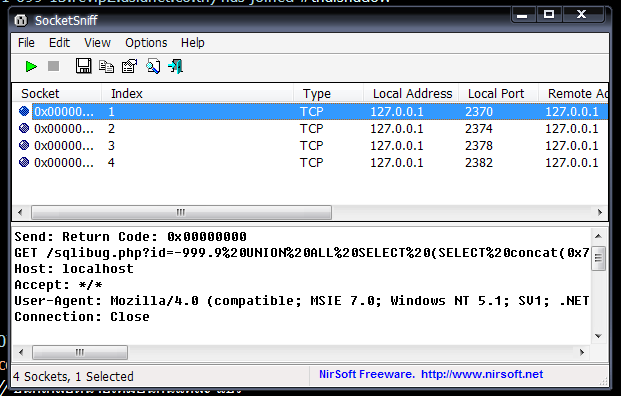Click the data pane vertical scrollbar thumb
This screenshot has height=396, width=621.
598,258
